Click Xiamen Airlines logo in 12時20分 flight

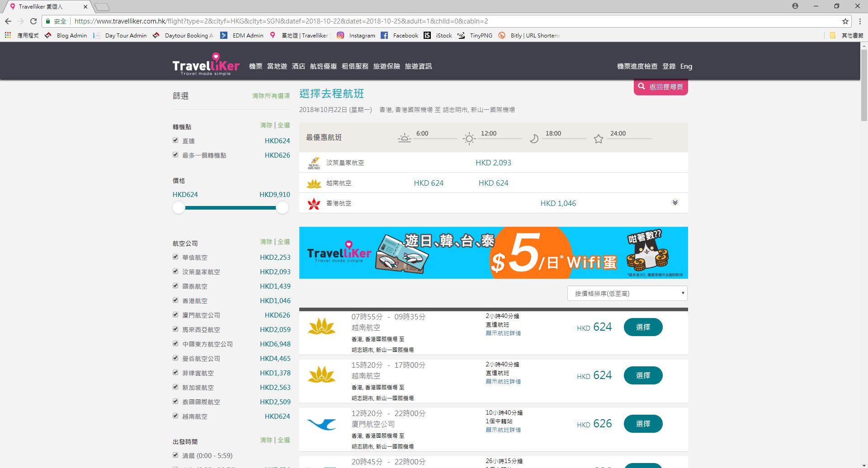[x=321, y=424]
